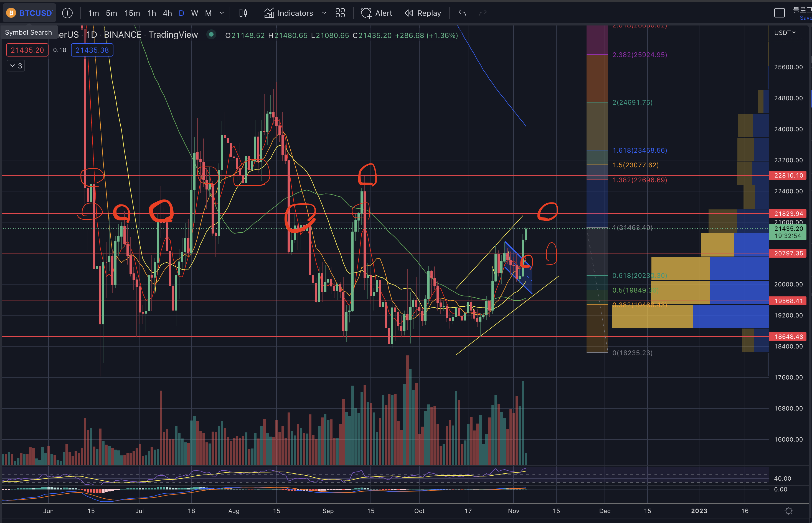
Task: Open chart settings gear at bottom right
Action: tap(788, 511)
